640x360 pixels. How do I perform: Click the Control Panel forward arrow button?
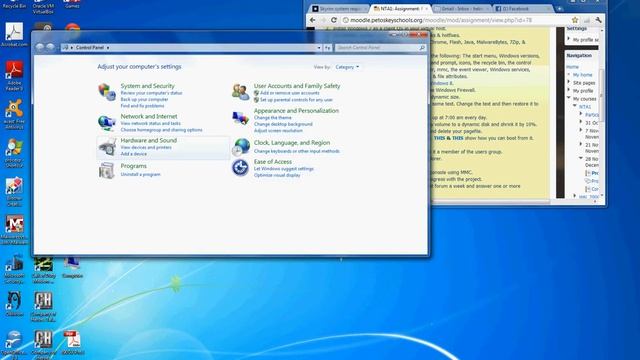(x=50, y=47)
